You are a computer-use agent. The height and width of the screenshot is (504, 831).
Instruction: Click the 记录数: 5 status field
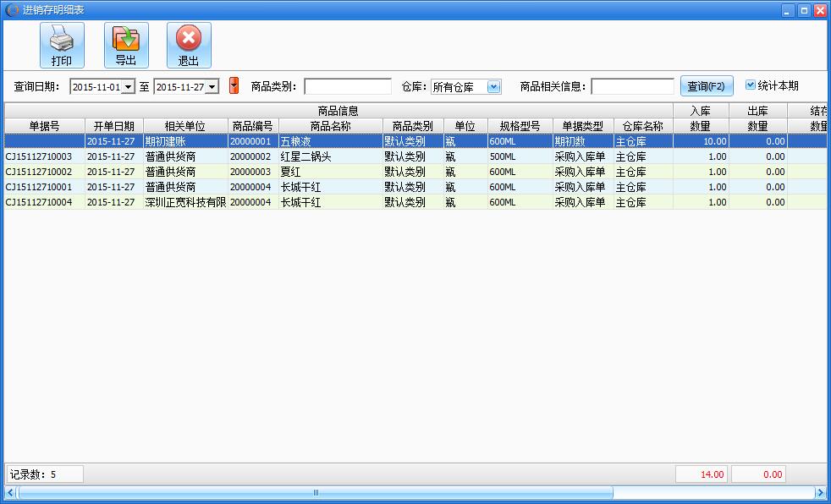tap(45, 474)
